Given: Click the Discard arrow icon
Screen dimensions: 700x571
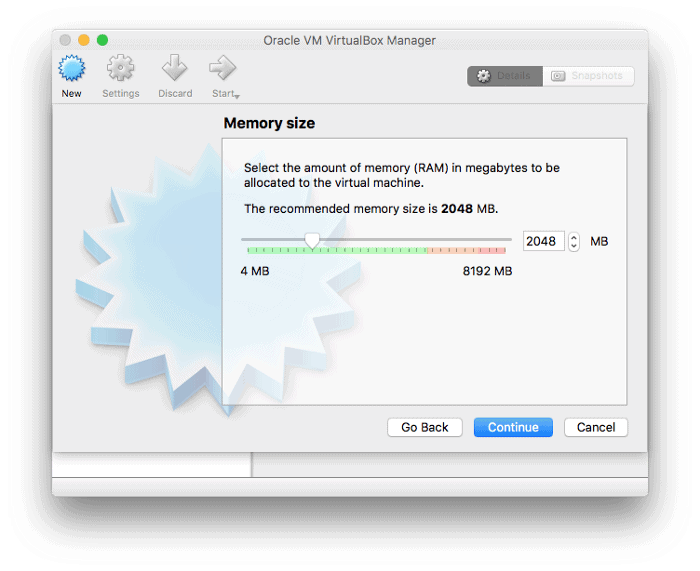Looking at the screenshot, I should (x=175, y=69).
